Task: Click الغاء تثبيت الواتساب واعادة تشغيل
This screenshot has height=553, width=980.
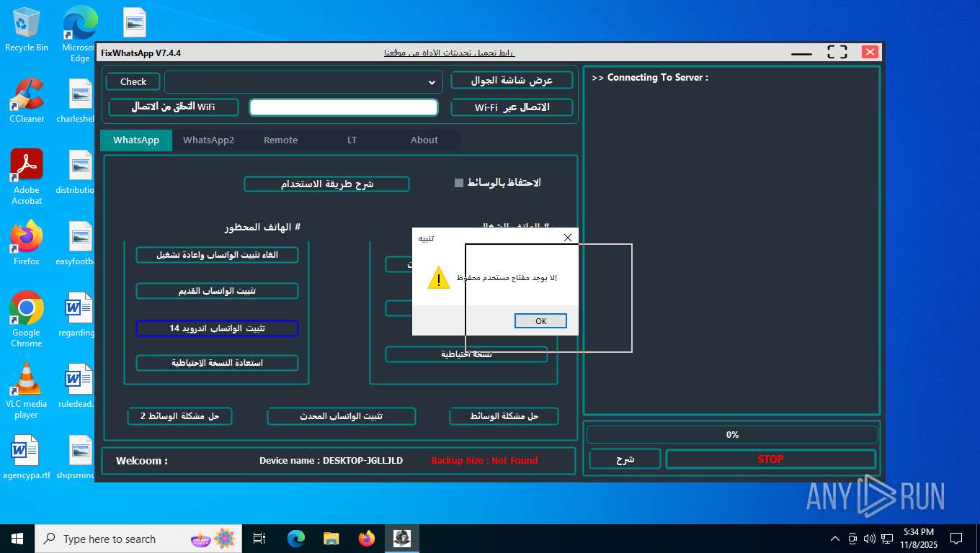Action: pyautogui.click(x=217, y=255)
